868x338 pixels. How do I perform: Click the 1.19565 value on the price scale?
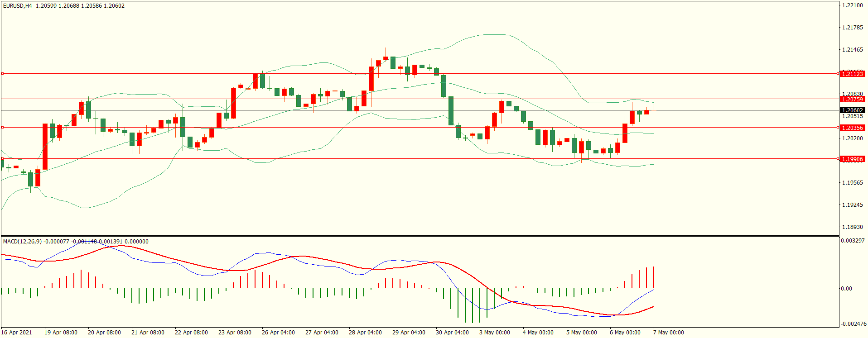pyautogui.click(x=852, y=183)
